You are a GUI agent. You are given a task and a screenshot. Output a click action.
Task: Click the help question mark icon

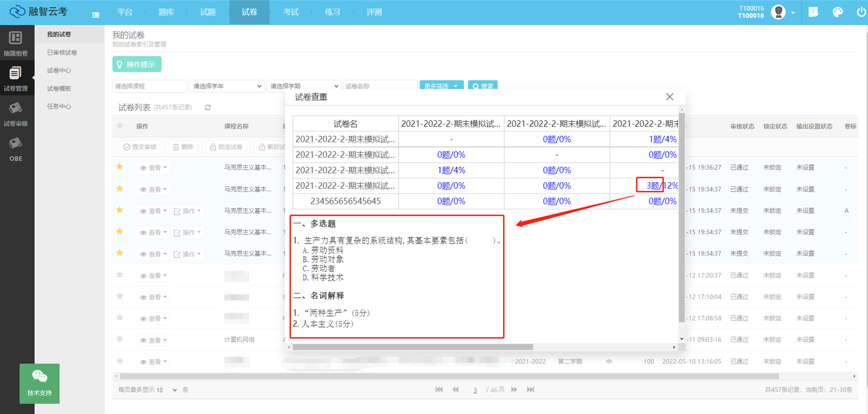click(x=813, y=12)
